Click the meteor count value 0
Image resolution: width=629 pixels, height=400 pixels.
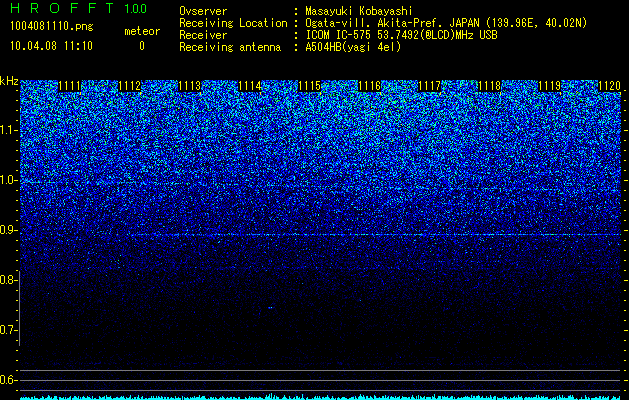coord(142,46)
